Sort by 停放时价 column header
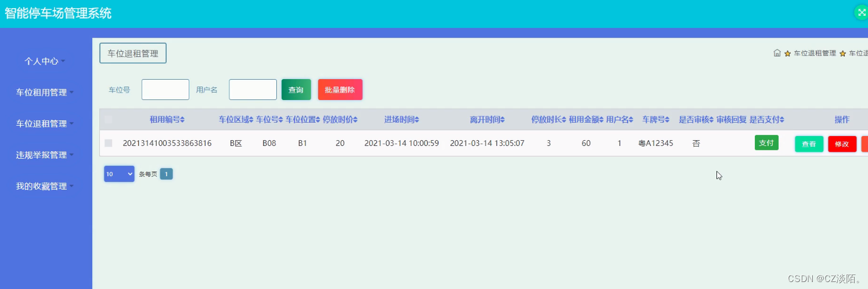 click(340, 120)
